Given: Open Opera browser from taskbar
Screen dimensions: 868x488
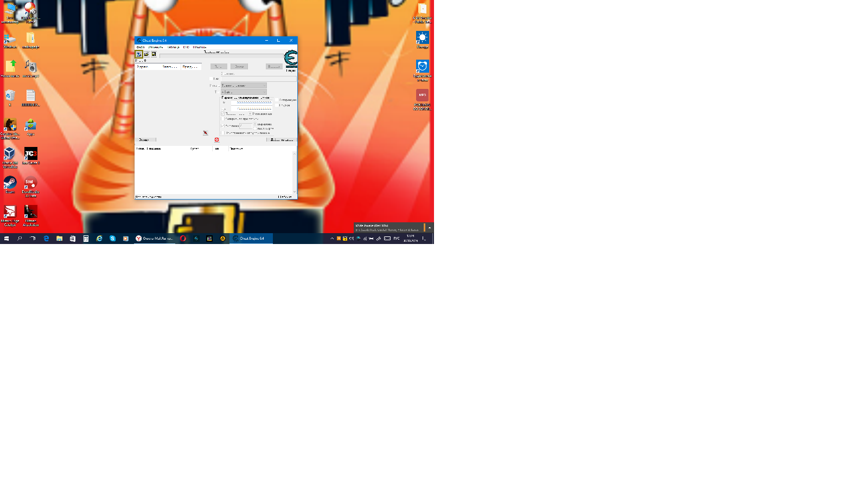Looking at the screenshot, I should click(183, 238).
